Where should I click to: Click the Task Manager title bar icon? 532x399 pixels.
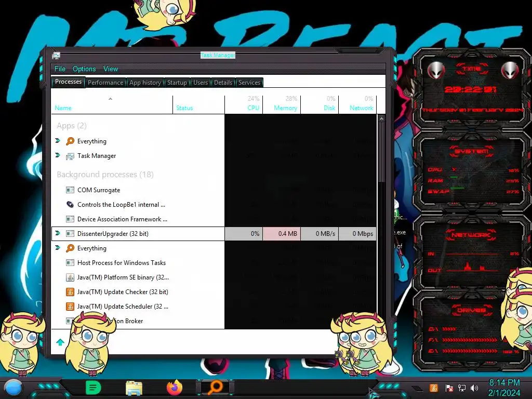click(x=56, y=55)
